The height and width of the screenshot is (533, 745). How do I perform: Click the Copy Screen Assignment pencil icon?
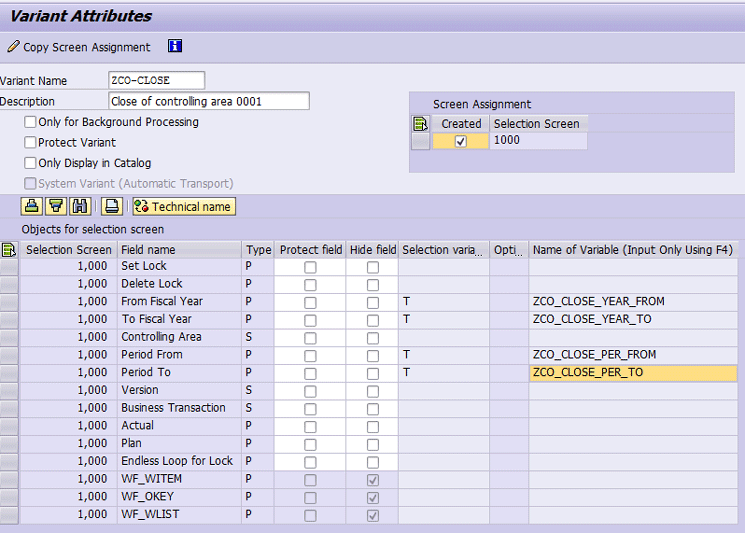coord(13,47)
